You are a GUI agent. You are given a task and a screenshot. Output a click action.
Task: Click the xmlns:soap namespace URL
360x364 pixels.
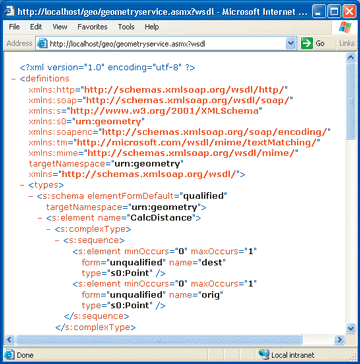pos(189,100)
